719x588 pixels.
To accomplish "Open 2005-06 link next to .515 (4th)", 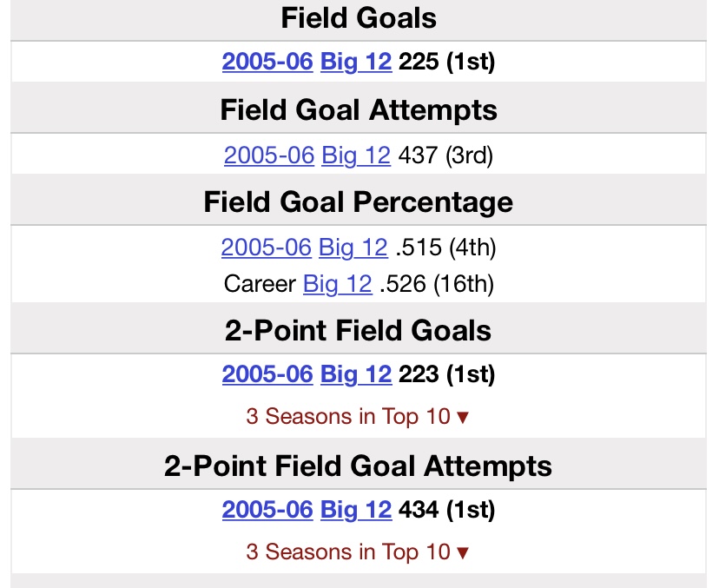I will pos(266,248).
